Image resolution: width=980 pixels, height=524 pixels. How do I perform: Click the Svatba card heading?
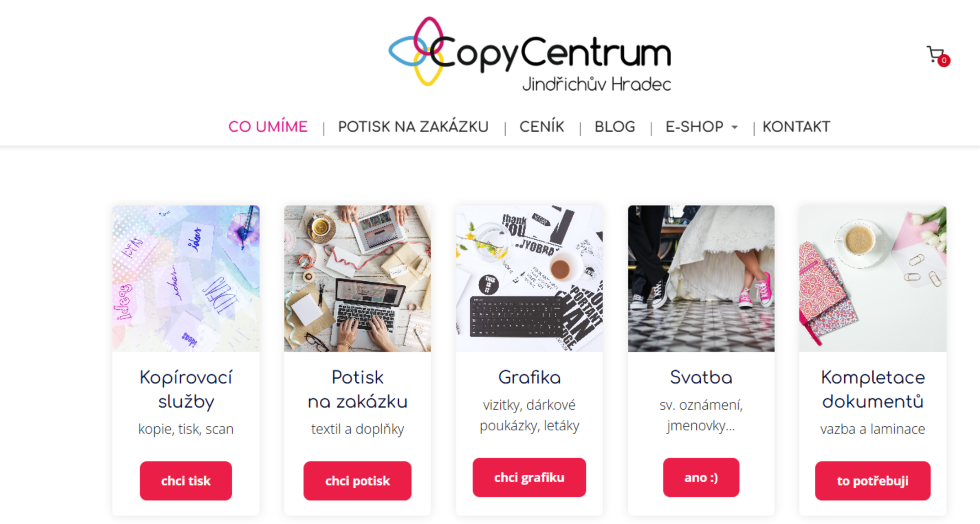(x=701, y=377)
